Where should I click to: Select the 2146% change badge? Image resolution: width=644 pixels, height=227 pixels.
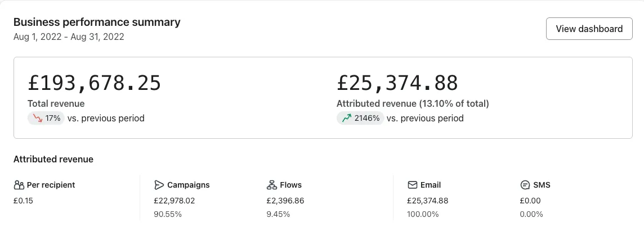point(360,119)
